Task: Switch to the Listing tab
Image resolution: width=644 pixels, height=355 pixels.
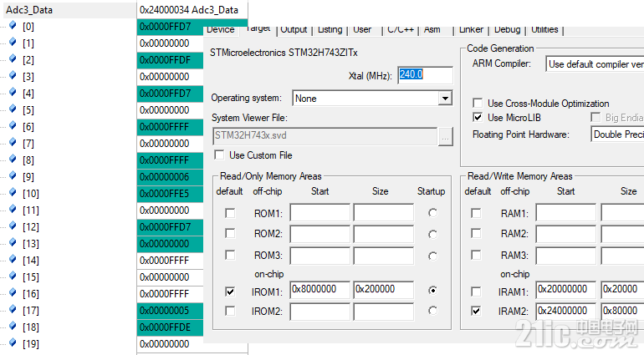Action: [x=330, y=30]
